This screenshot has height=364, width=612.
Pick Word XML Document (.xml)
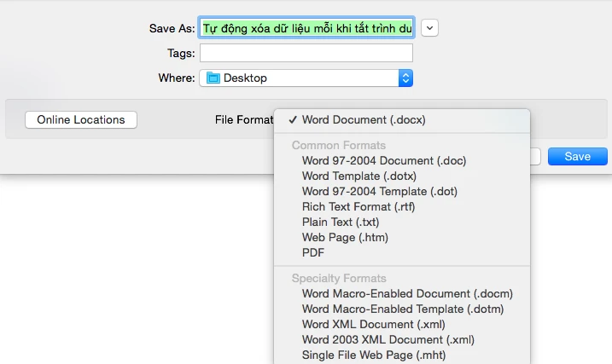pyautogui.click(x=402, y=324)
